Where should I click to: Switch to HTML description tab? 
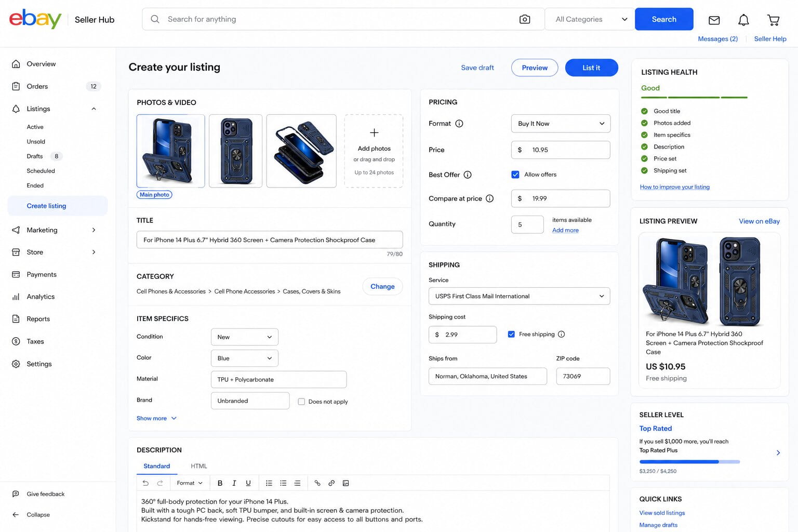pyautogui.click(x=198, y=466)
